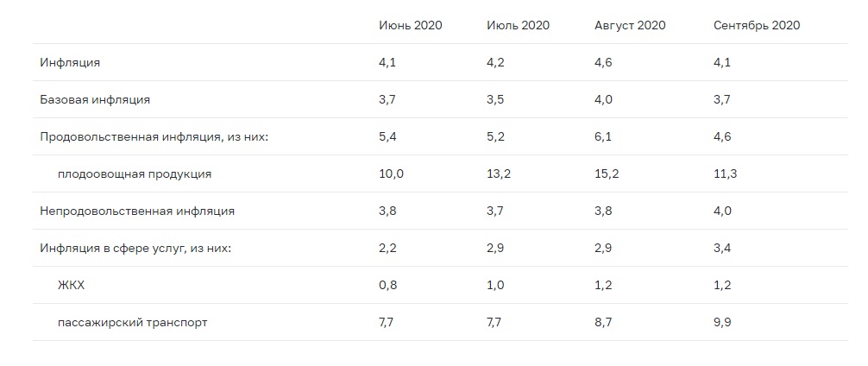The image size is (868, 366).
Task: Select the плодоовощная продукция sub-row label
Action: [135, 174]
